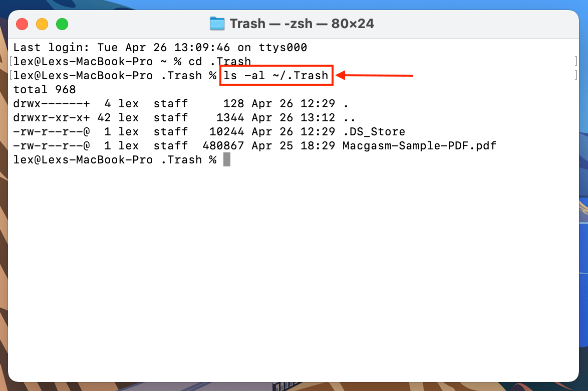Click the last empty "lex@Lexs-MacBook-Pro .Trash %" prompt
Image resolution: width=588 pixels, height=391 pixels.
click(x=115, y=160)
